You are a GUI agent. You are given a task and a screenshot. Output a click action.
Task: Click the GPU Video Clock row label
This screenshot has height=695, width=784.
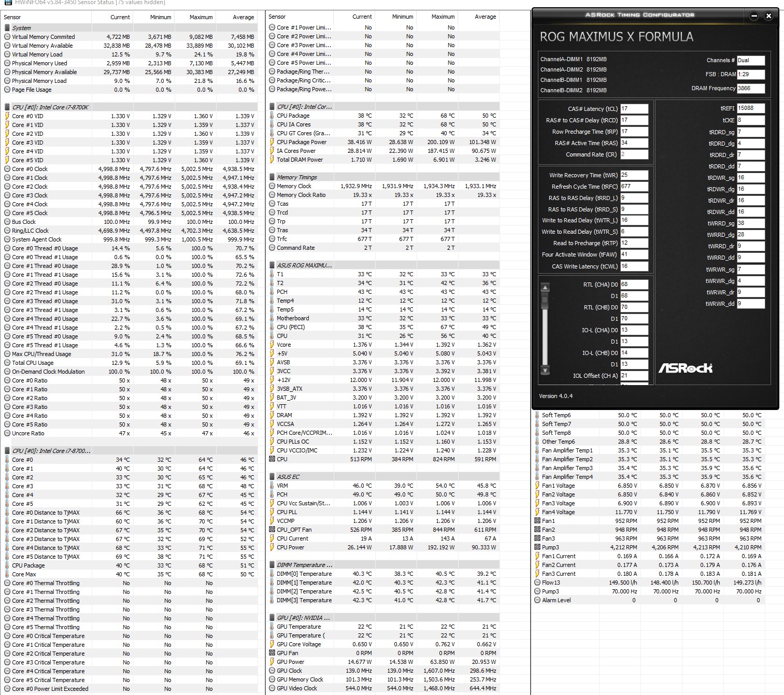pyautogui.click(x=297, y=688)
